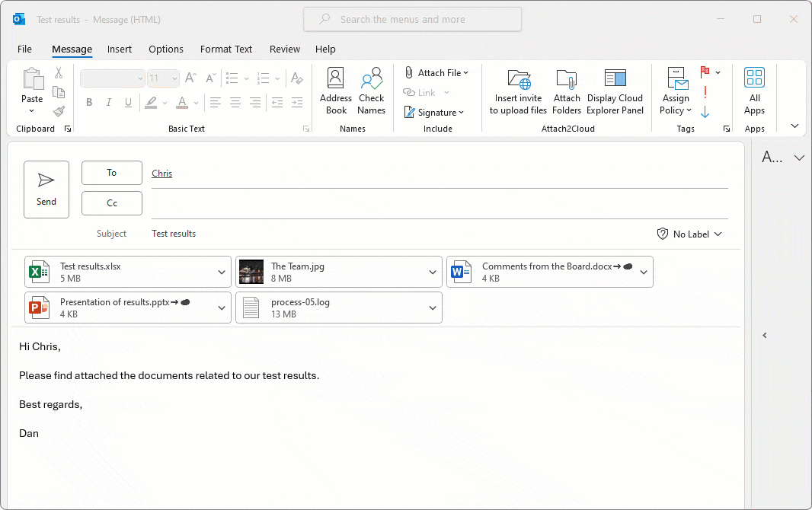Open Tags group dialog launcher
This screenshot has width=812, height=510.
point(727,129)
